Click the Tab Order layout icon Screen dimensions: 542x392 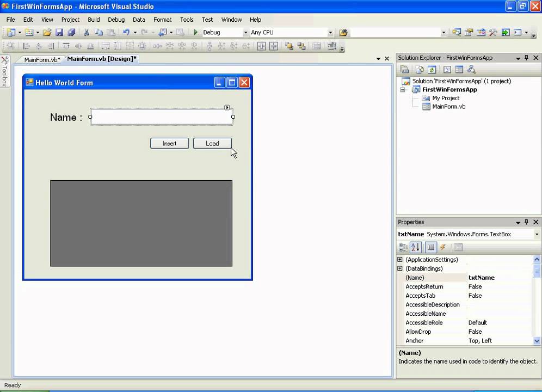click(331, 46)
